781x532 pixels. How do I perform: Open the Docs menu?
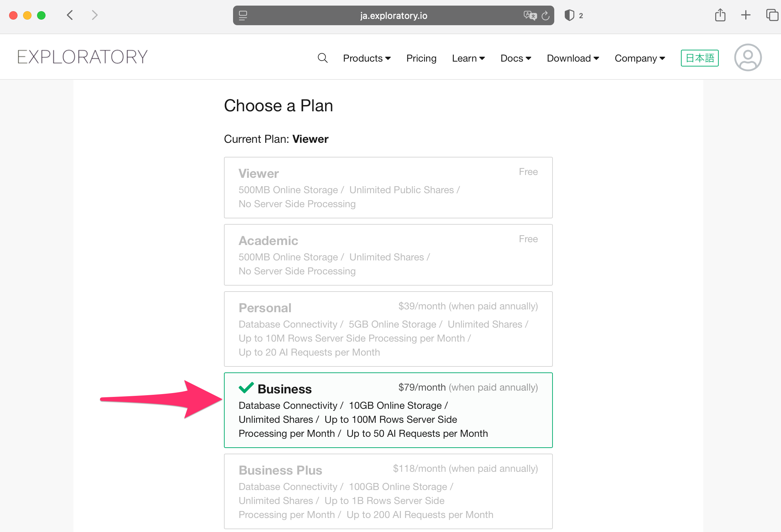pos(516,58)
